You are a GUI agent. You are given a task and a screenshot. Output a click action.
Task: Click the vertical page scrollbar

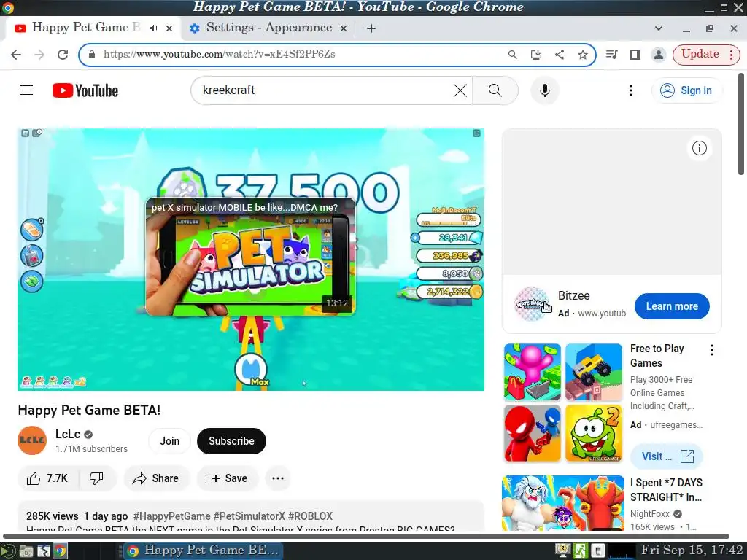click(741, 124)
